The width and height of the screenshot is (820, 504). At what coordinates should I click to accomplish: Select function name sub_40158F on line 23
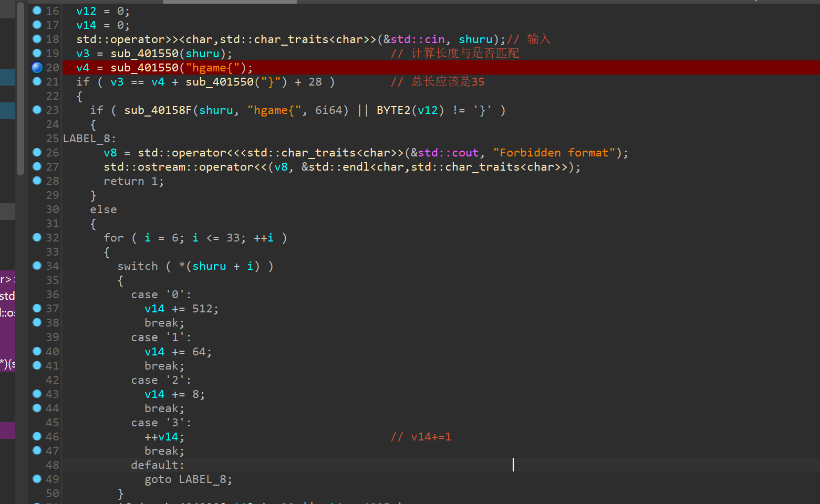click(158, 110)
